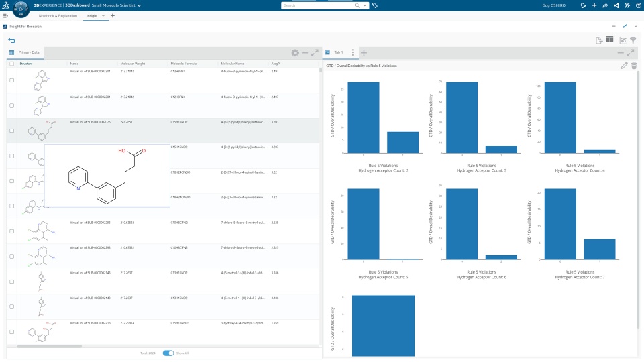
Task: Click the plus icon in the top bar
Action: [594, 5]
